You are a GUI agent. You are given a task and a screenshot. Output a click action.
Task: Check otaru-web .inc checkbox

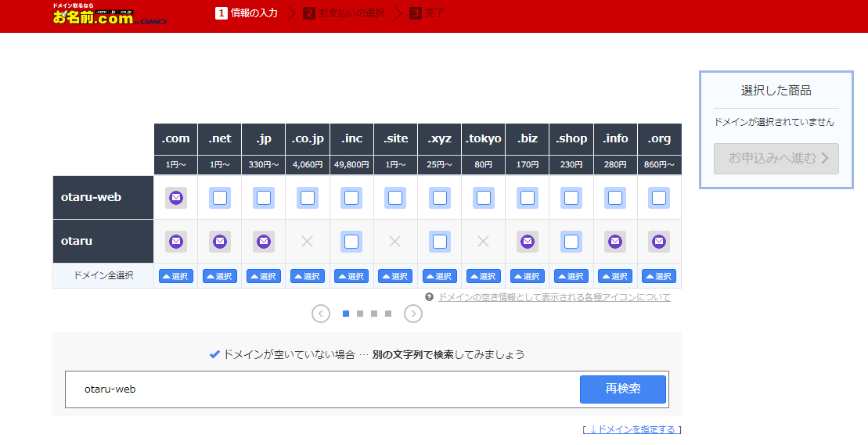(x=351, y=197)
